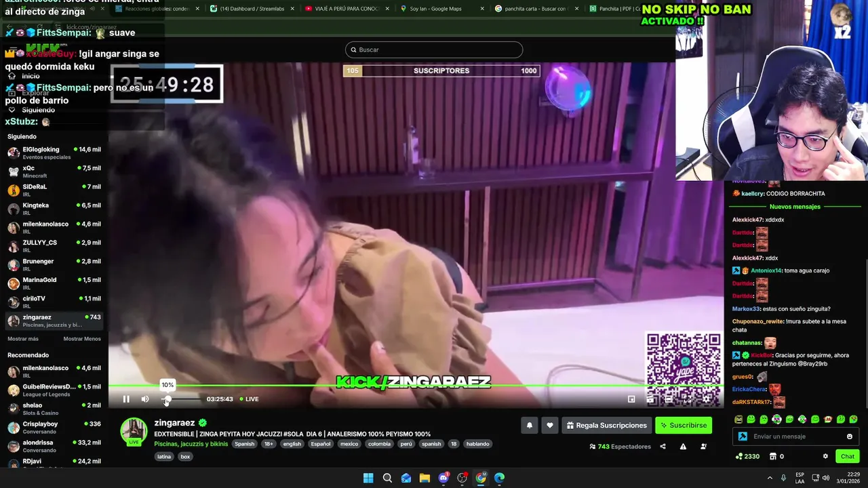
Task: Open File Explorer from taskbar
Action: (425, 478)
